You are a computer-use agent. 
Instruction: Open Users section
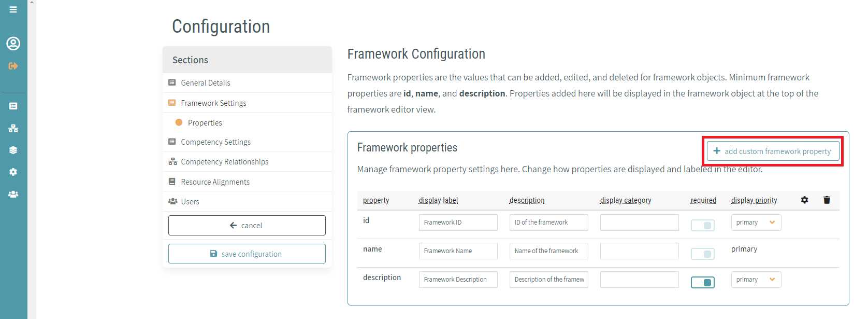pyautogui.click(x=247, y=201)
